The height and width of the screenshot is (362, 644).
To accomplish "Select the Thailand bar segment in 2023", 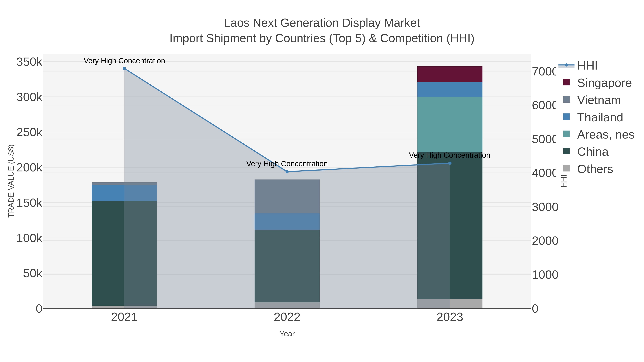I will pos(450,89).
